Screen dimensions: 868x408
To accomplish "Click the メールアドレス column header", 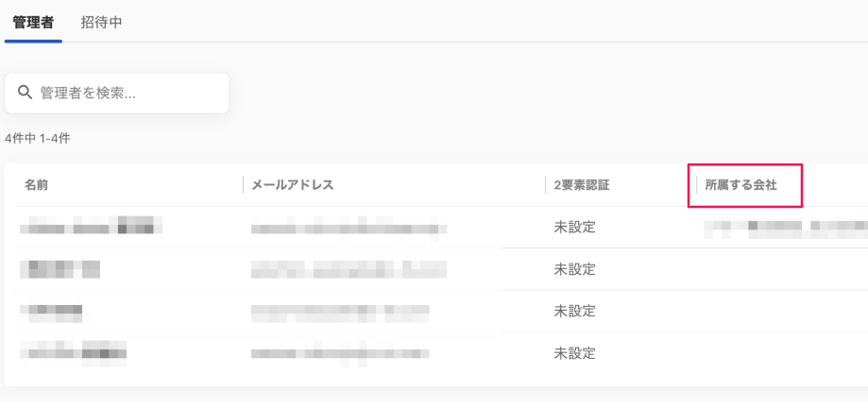I will coord(292,185).
